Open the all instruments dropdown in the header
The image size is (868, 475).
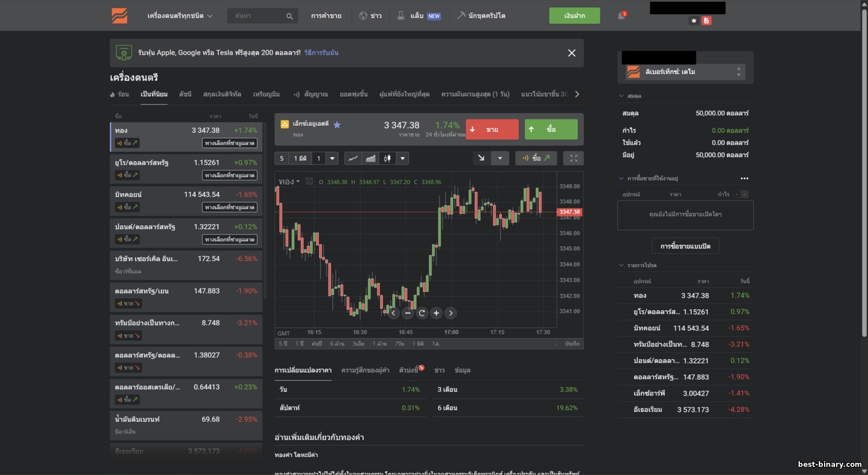[179, 16]
